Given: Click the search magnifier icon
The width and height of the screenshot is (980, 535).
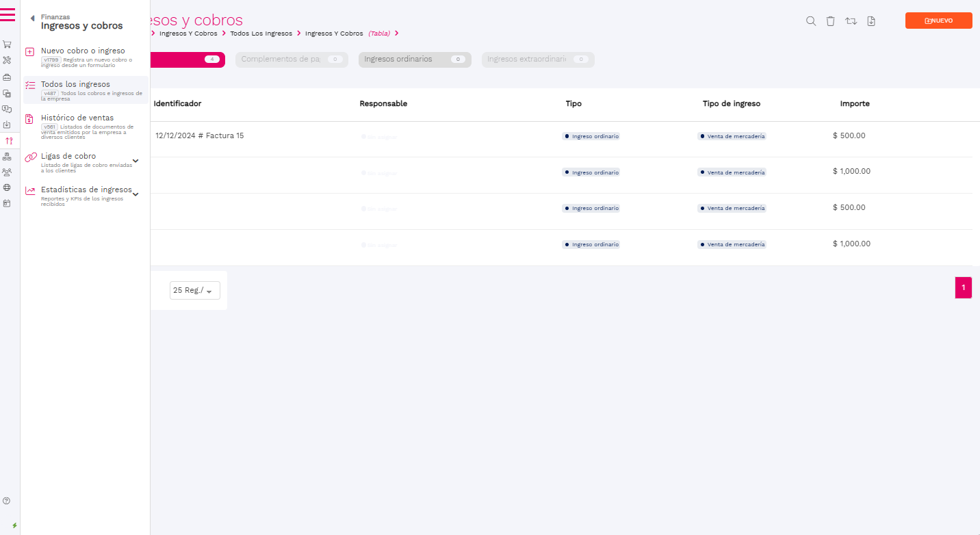Looking at the screenshot, I should [811, 21].
